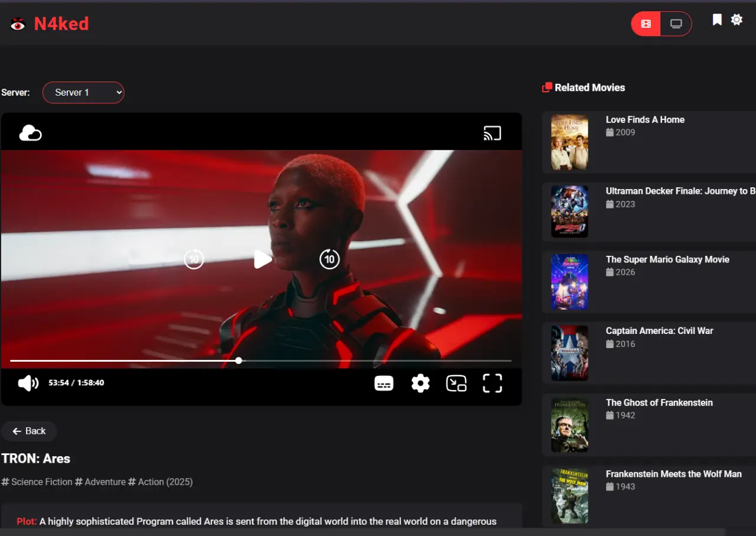
Task: Click the 53:54 / 1:58:40 timestamp
Action: (x=76, y=383)
